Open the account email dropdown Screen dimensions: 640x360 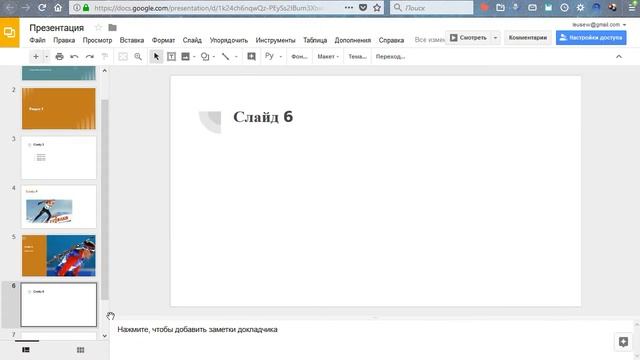click(599, 24)
